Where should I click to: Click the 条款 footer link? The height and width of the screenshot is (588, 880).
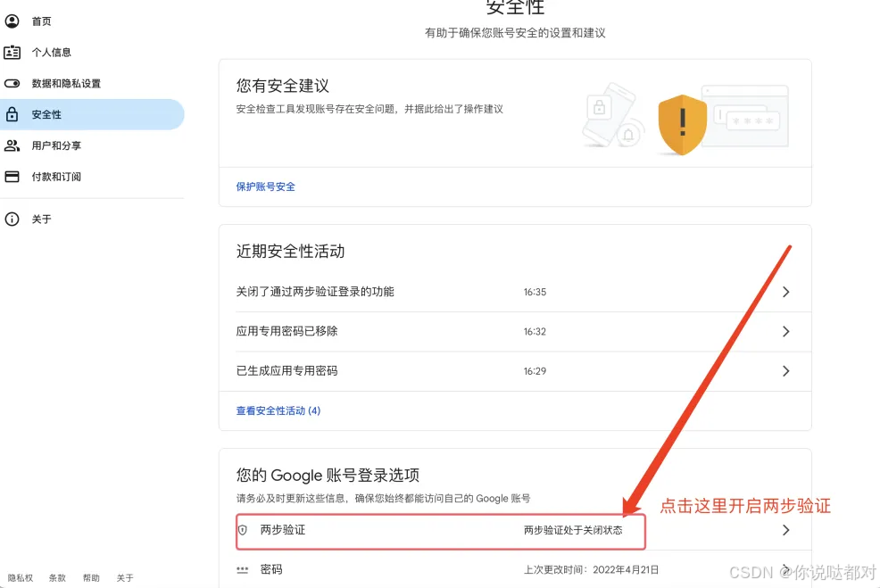57,578
